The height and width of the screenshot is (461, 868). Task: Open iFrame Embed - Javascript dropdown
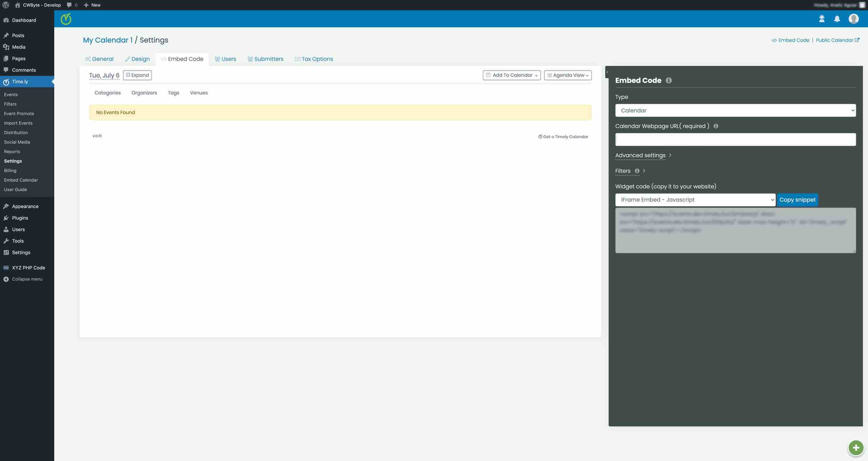click(x=695, y=200)
